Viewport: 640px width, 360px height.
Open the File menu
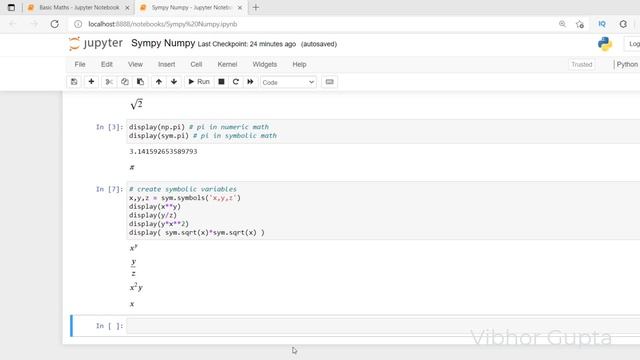[x=80, y=64]
